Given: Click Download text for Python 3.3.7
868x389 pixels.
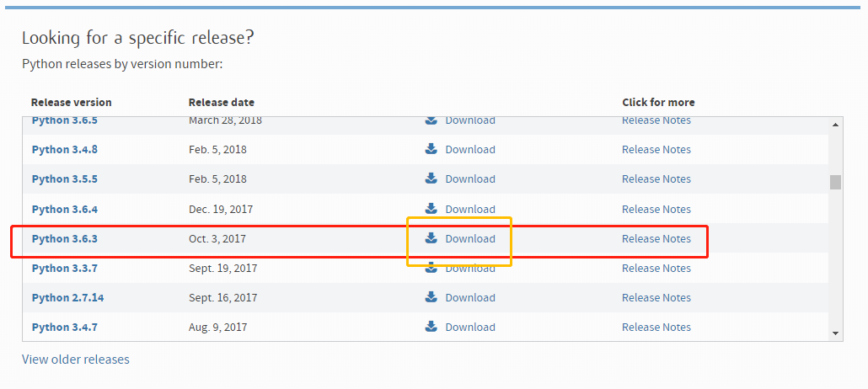Looking at the screenshot, I should click(470, 269).
